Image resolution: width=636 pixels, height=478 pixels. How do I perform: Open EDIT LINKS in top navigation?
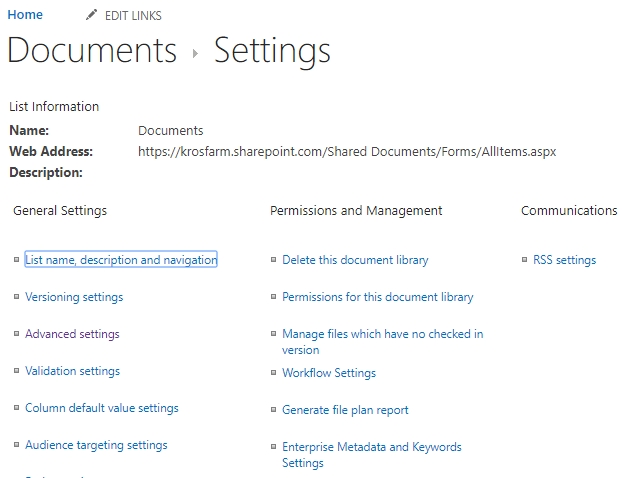(133, 15)
